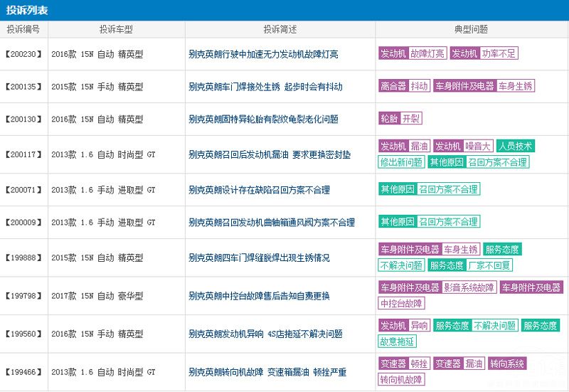Viewport: 569px width, 392px height.
Task: Click the 发动机 漏油 tag
Action: [404, 146]
